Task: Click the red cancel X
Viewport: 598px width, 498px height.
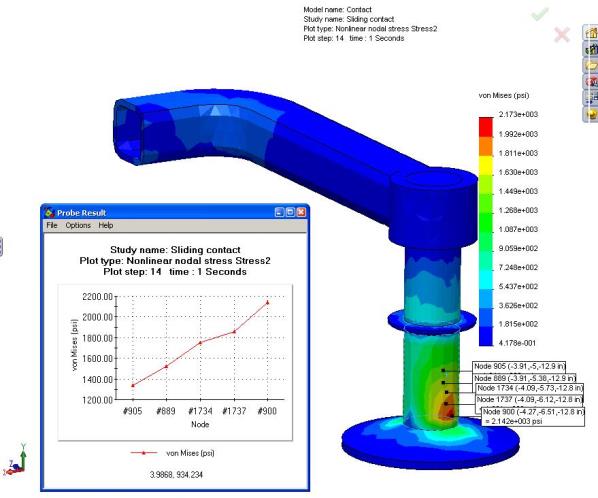Action: pyautogui.click(x=562, y=35)
